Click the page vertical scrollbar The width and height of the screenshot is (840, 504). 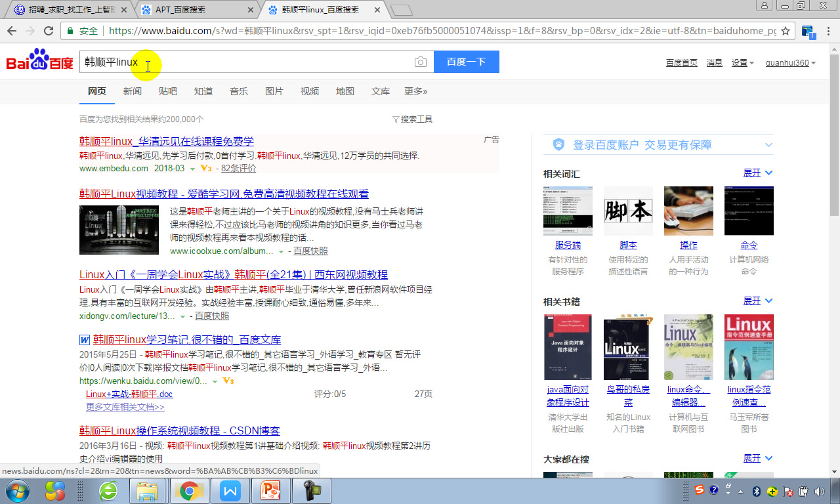tap(834, 259)
